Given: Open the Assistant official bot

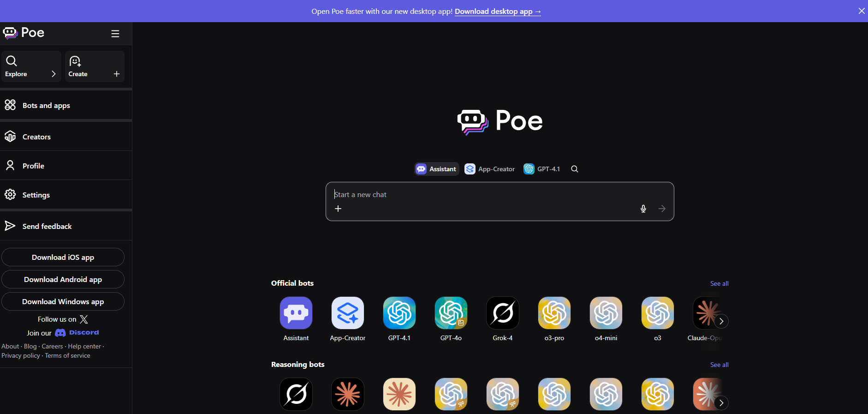Looking at the screenshot, I should pyautogui.click(x=296, y=319).
